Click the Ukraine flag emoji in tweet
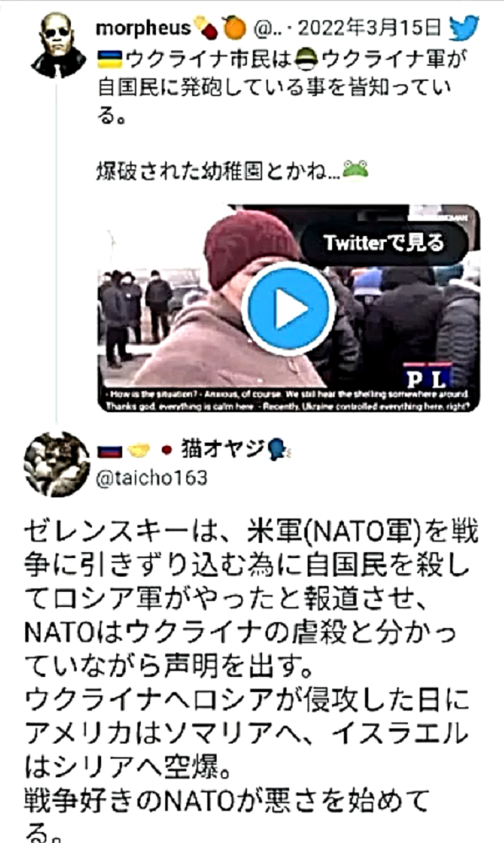The height and width of the screenshot is (843, 504). pyautogui.click(x=110, y=59)
